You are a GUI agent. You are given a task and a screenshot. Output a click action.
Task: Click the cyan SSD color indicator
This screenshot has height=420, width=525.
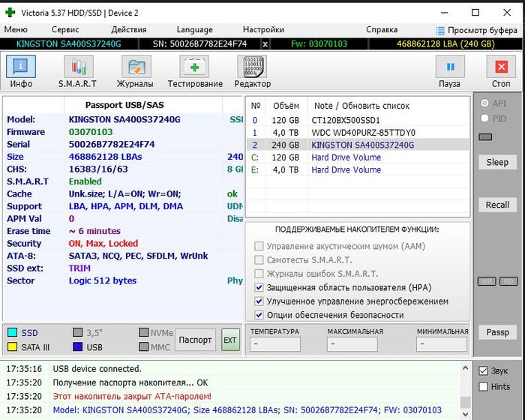pyautogui.click(x=13, y=332)
